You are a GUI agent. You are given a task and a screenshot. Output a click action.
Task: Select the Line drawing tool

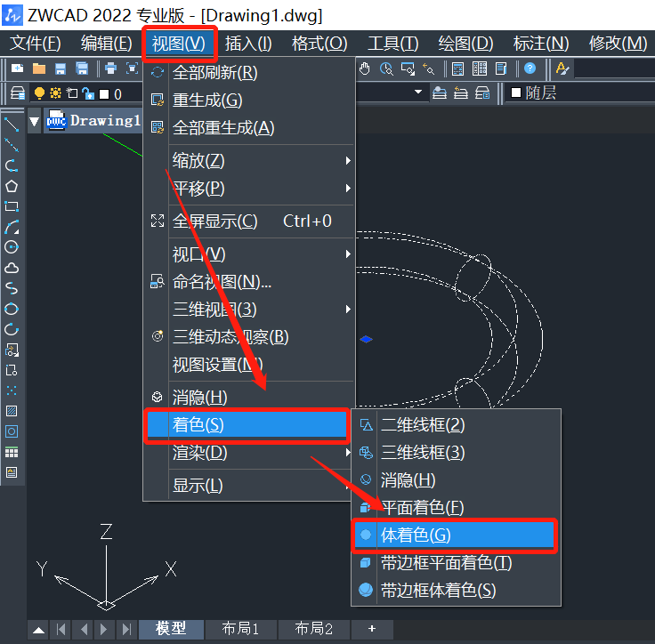(12, 125)
